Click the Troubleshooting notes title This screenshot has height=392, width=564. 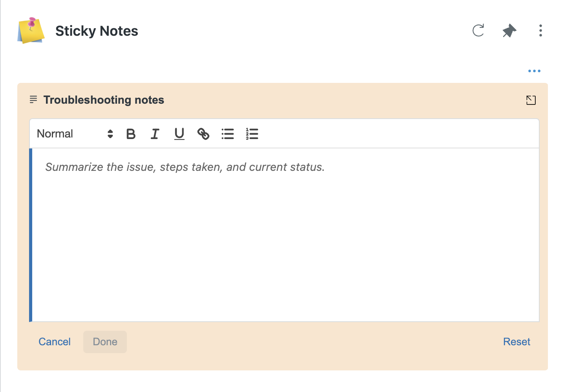[104, 100]
